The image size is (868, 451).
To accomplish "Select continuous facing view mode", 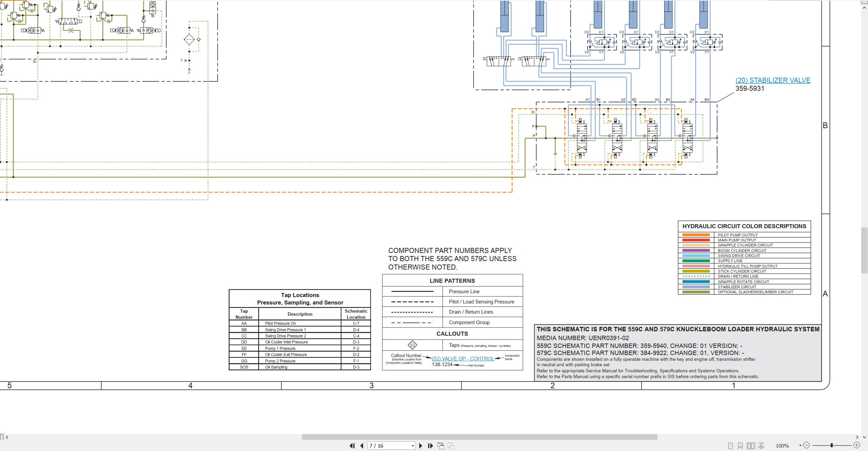I will point(761,446).
